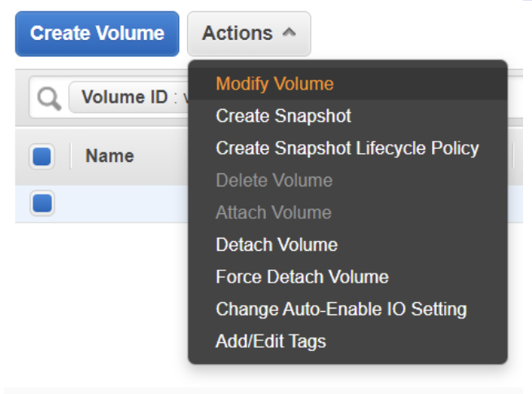Image resolution: width=532 pixels, height=394 pixels.
Task: Collapse the Actions dropdown
Action: click(x=249, y=33)
